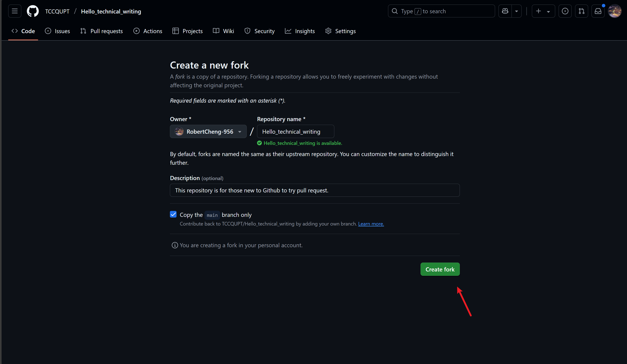Screen dimensions: 627x364
Task: Expand the Copilot dropdown arrow
Action: pos(517,11)
